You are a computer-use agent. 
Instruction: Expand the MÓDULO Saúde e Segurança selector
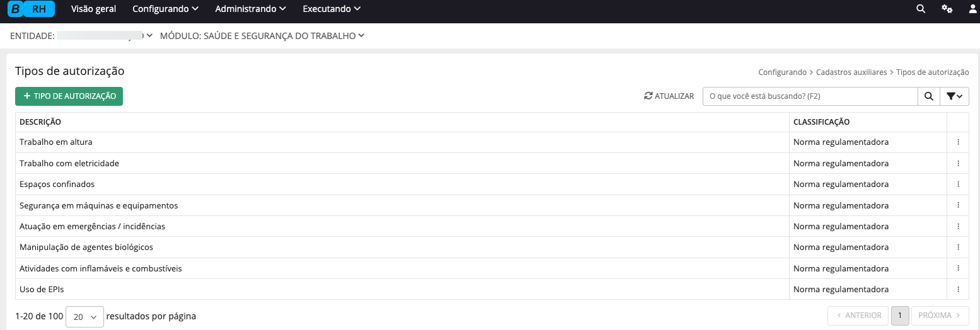pos(262,36)
